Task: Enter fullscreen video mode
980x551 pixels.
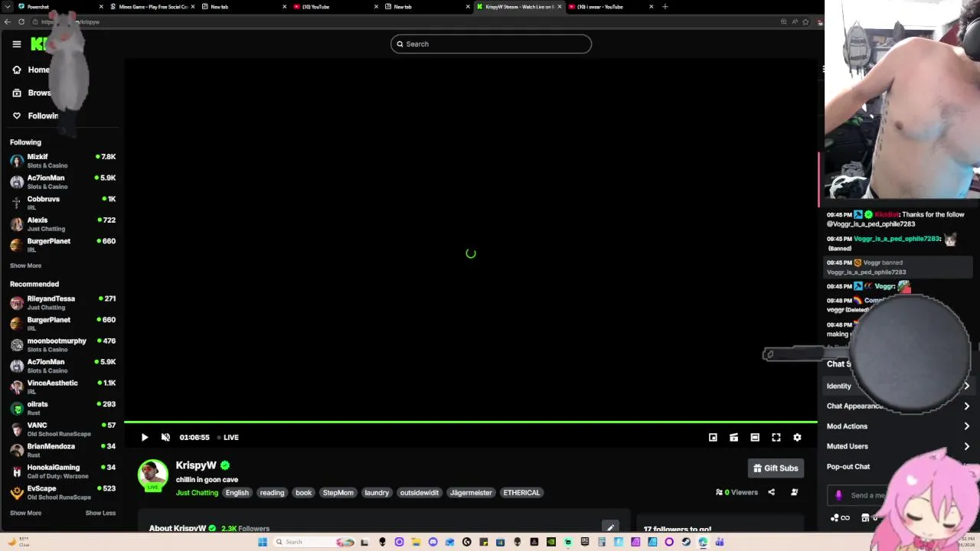Action: pos(776,438)
